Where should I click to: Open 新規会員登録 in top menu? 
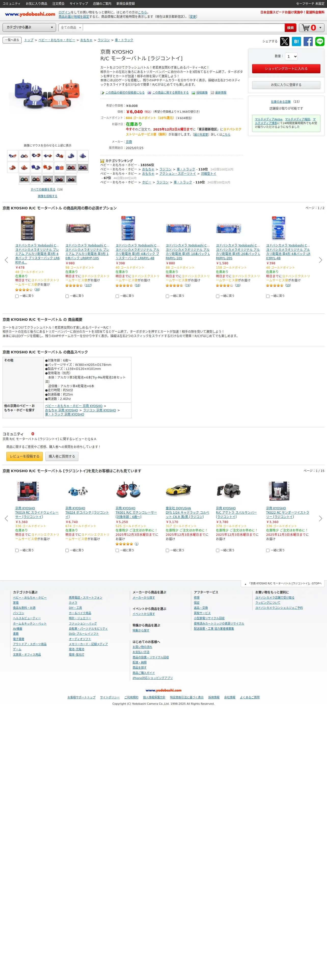126,3
